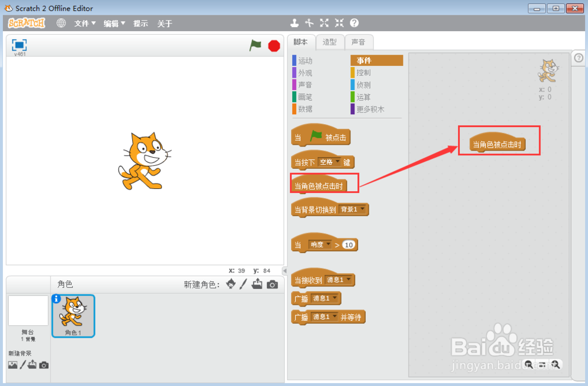Screen dimensions: 588x386
Task: Upload sprite from file
Action: click(x=258, y=284)
